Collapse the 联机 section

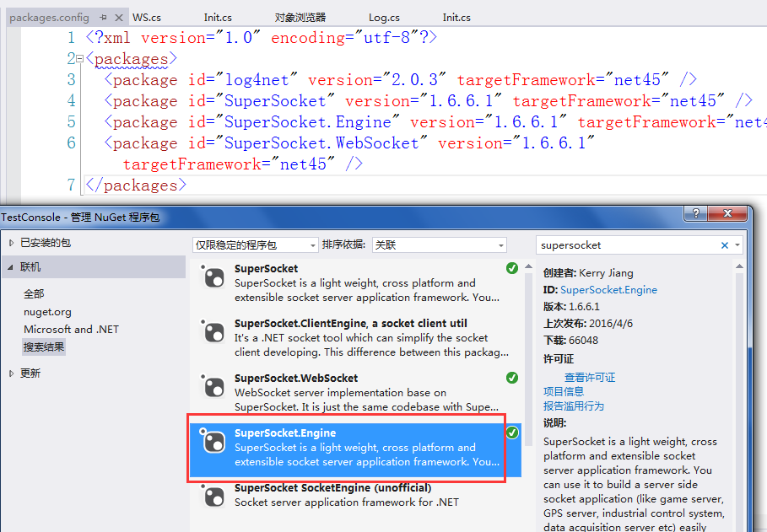(11, 267)
